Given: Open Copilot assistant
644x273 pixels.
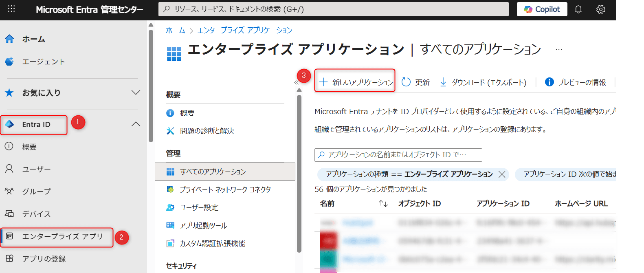Looking at the screenshot, I should [542, 9].
